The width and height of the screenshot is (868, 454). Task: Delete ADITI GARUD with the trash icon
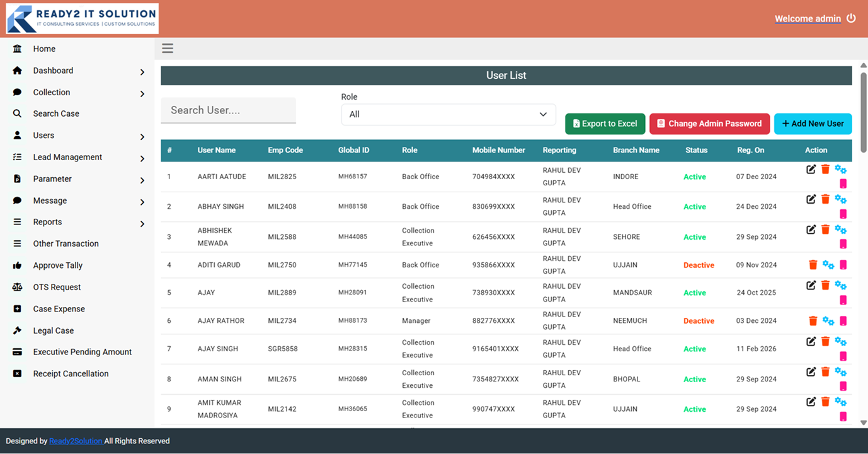point(813,264)
